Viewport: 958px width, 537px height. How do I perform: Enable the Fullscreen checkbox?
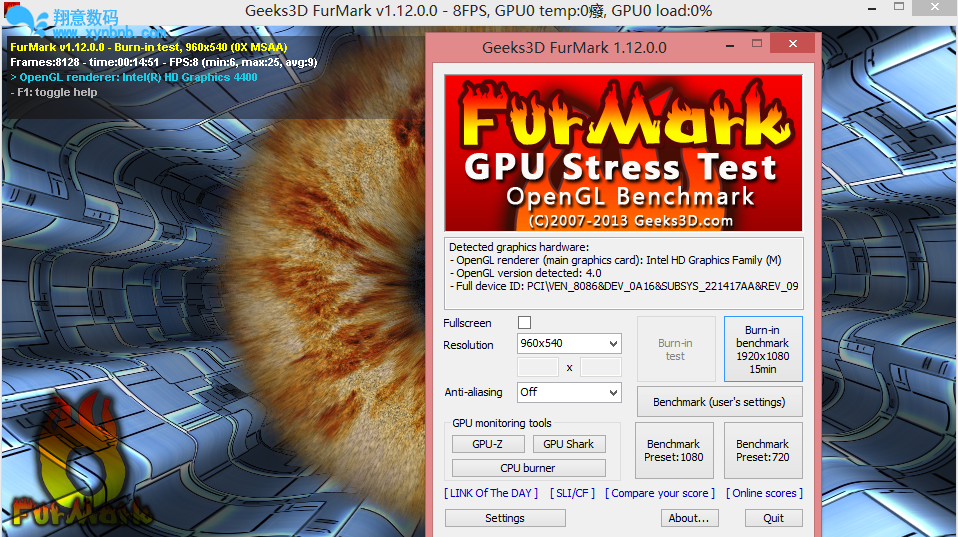click(524, 323)
